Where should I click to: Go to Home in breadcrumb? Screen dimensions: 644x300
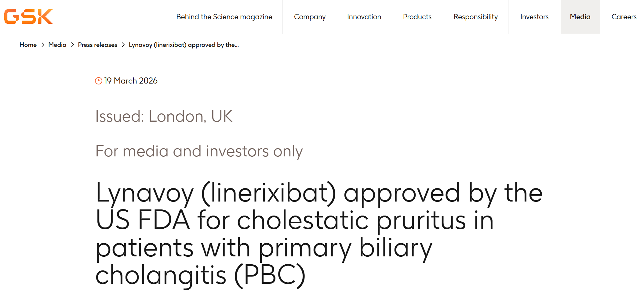pyautogui.click(x=28, y=45)
